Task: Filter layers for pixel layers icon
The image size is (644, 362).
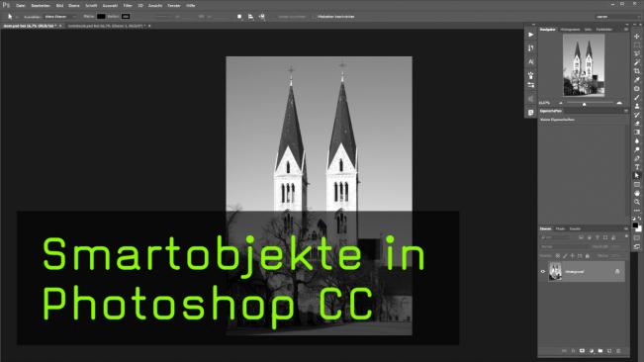Action: (581, 237)
